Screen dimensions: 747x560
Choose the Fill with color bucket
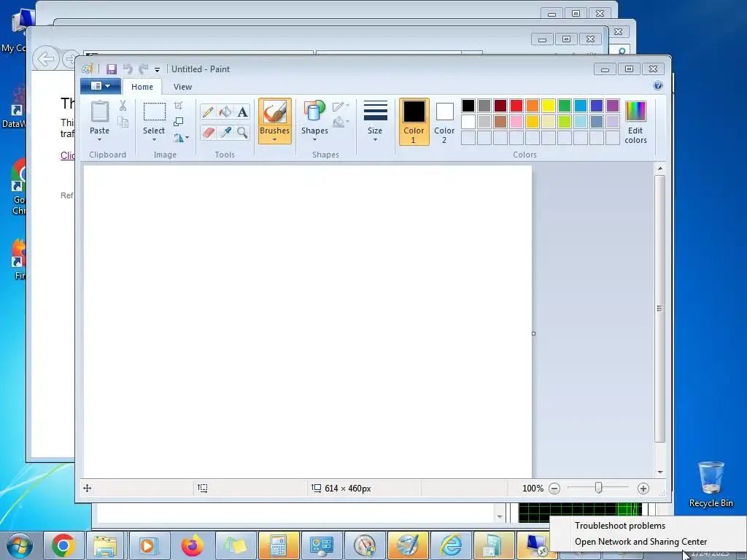(x=225, y=112)
